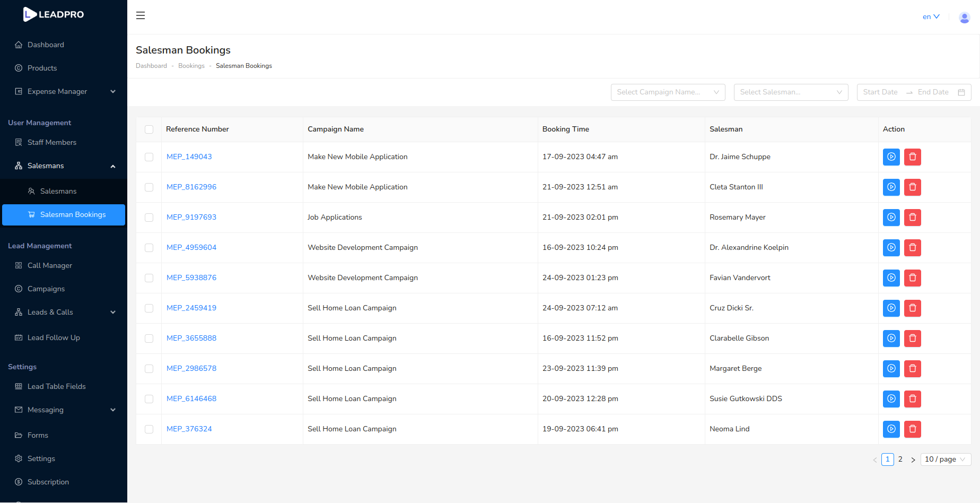Navigate to Bookings via breadcrumb
This screenshot has height=503, width=980.
click(191, 65)
